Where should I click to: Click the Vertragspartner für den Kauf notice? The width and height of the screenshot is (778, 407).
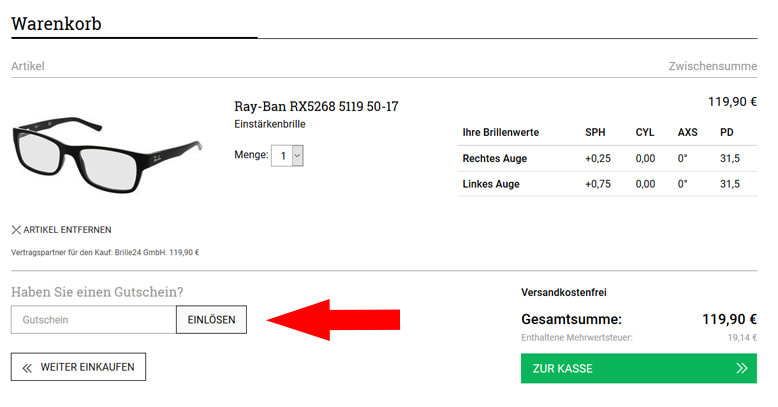coord(105,253)
